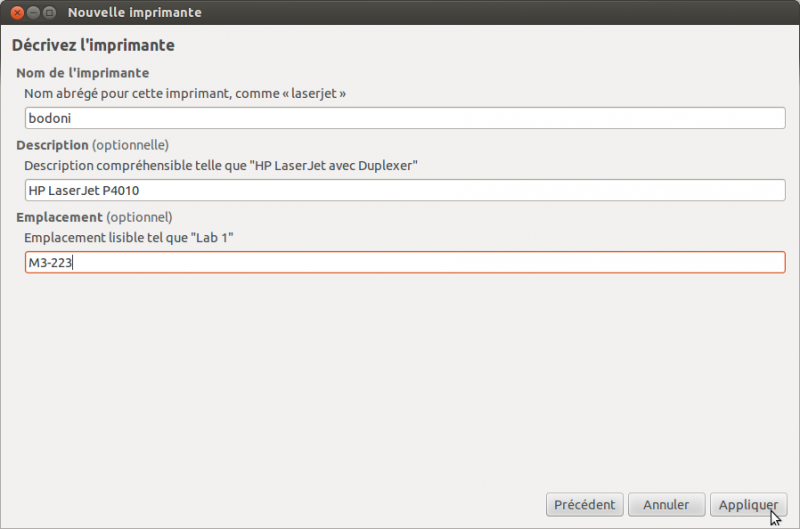Maximize the Nouvelle imprimante dialog
The width and height of the screenshot is (800, 529).
(x=49, y=12)
